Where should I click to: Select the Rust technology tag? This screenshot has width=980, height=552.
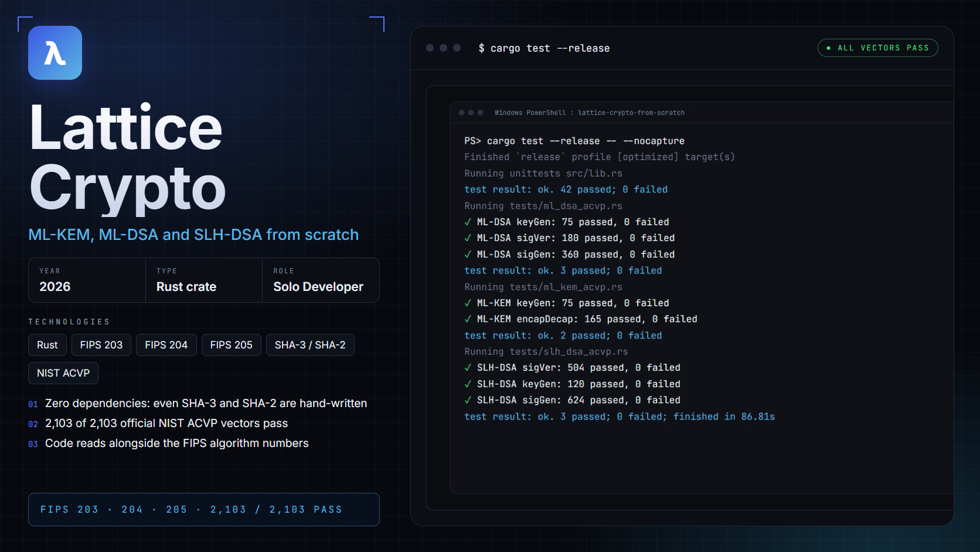[47, 345]
